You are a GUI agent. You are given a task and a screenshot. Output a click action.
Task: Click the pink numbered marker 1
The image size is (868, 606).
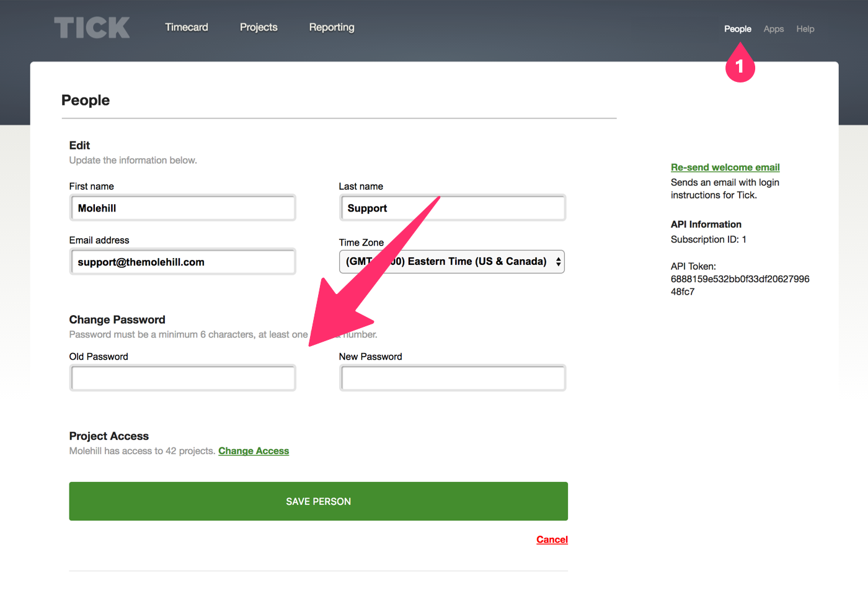[740, 66]
